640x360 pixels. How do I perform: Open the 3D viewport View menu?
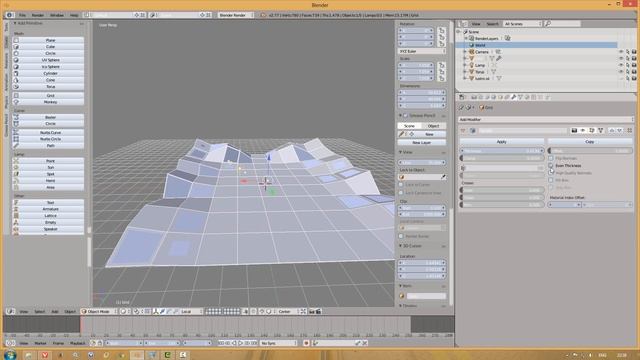tap(24, 311)
